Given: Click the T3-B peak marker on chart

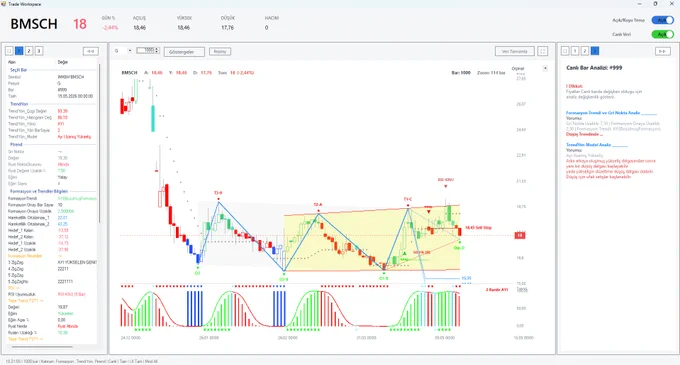Looking at the screenshot, I should (218, 193).
